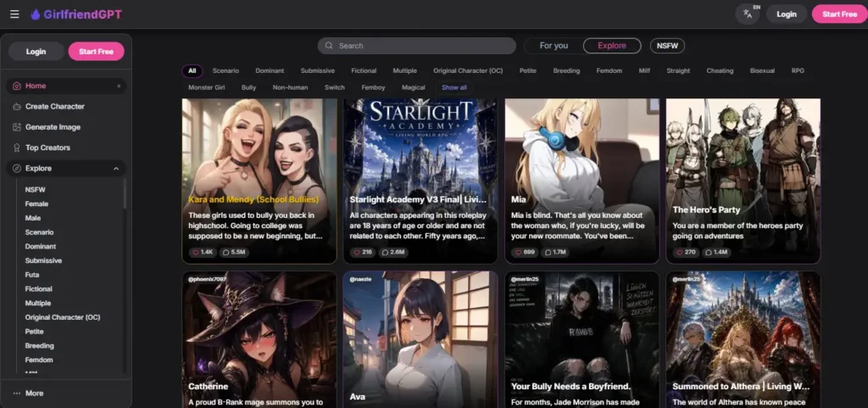Viewport: 868px width, 408px height.
Task: Click the Search input field
Action: 416,46
